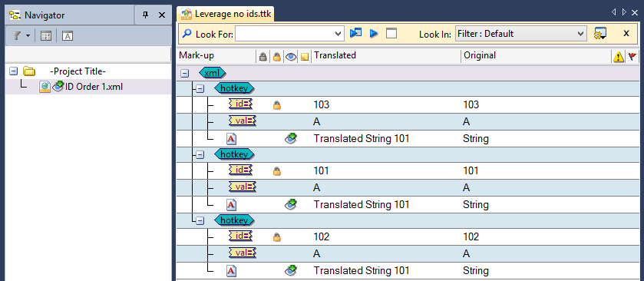Select the -Project Title- folder
The width and height of the screenshot is (644, 281).
pos(78,71)
